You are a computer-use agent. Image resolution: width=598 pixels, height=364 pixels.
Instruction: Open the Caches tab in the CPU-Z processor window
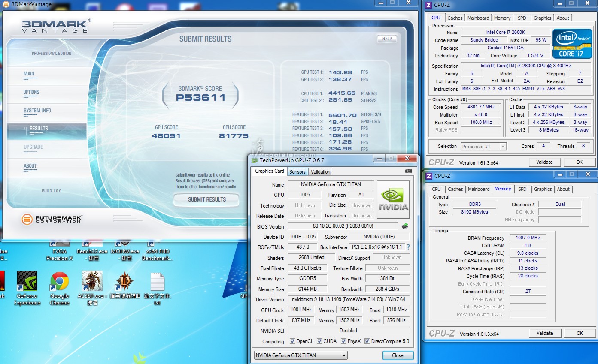[455, 18]
